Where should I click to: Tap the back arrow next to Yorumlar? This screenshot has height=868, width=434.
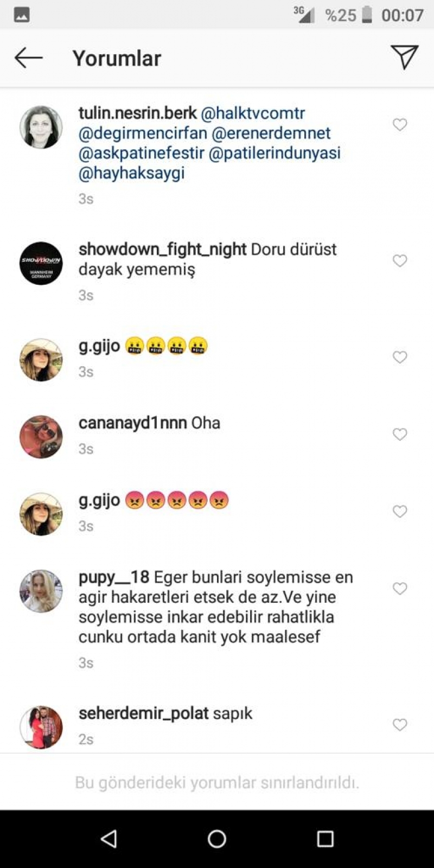point(28,58)
